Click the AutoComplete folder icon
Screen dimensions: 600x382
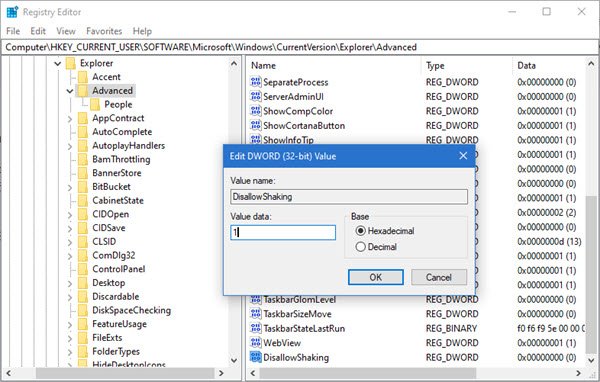pyautogui.click(x=83, y=132)
